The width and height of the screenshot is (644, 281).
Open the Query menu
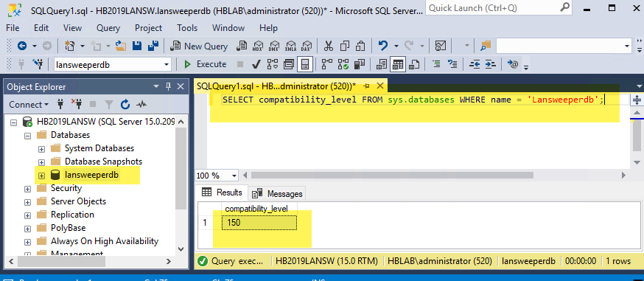[x=108, y=28]
